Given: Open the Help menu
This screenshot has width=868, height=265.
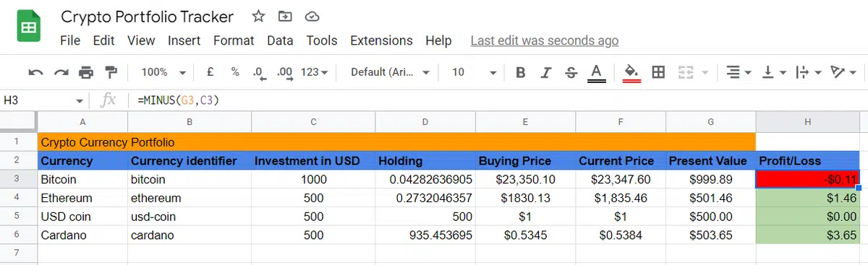Looking at the screenshot, I should click(438, 40).
